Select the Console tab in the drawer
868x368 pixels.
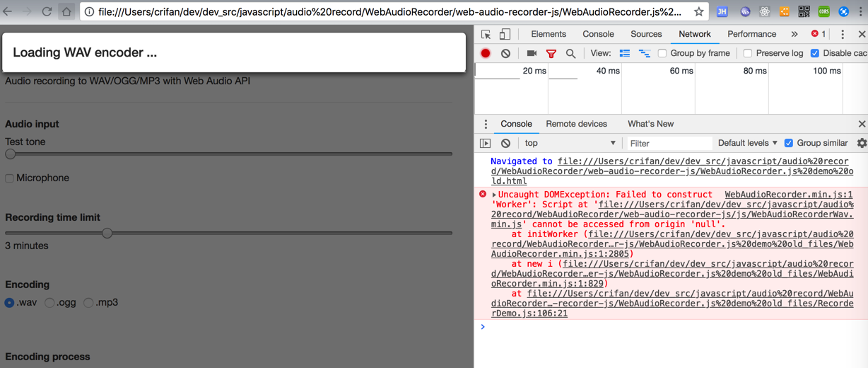[516, 124]
